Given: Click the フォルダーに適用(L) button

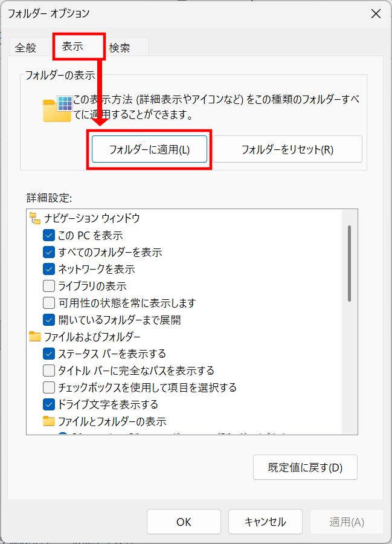Looking at the screenshot, I should (149, 149).
